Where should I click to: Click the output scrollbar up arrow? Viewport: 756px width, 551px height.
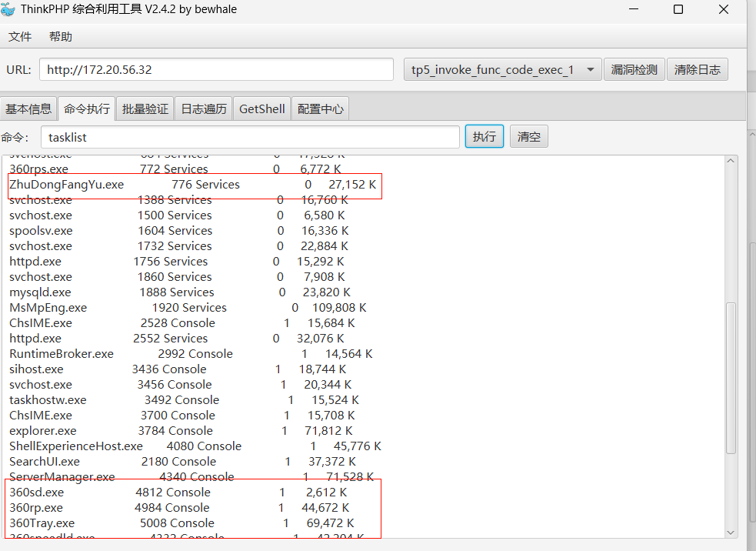click(x=731, y=162)
